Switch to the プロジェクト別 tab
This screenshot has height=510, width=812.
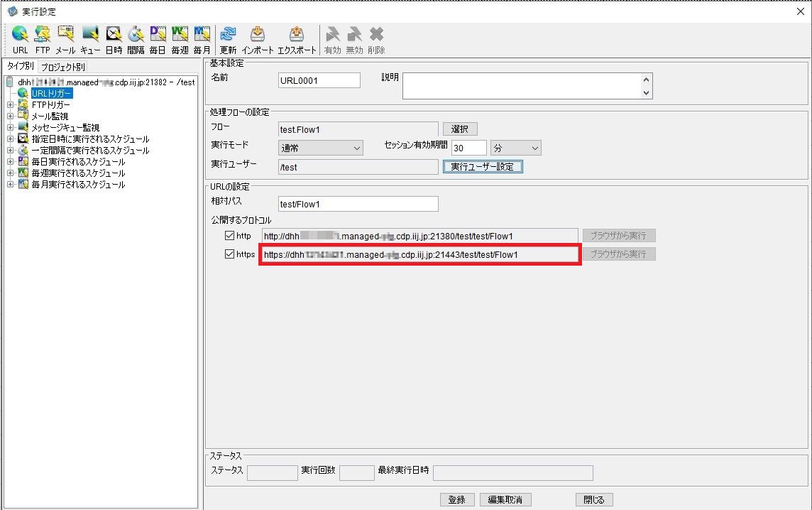tap(63, 67)
